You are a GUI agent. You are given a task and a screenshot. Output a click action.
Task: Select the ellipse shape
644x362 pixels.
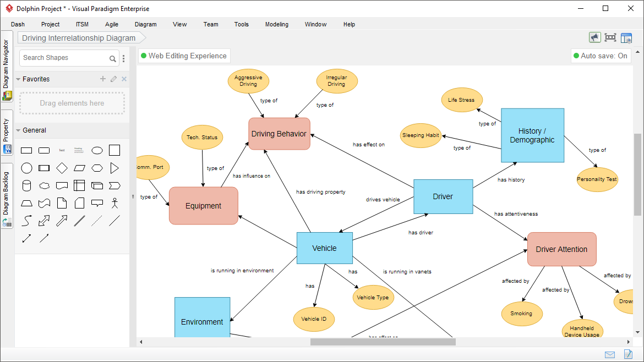coord(97,151)
